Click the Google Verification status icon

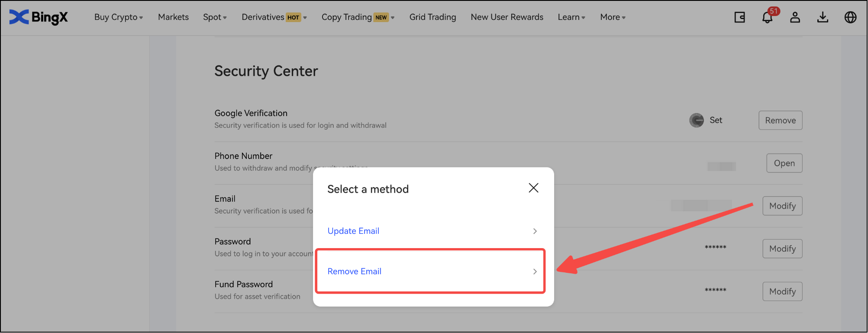pyautogui.click(x=697, y=120)
